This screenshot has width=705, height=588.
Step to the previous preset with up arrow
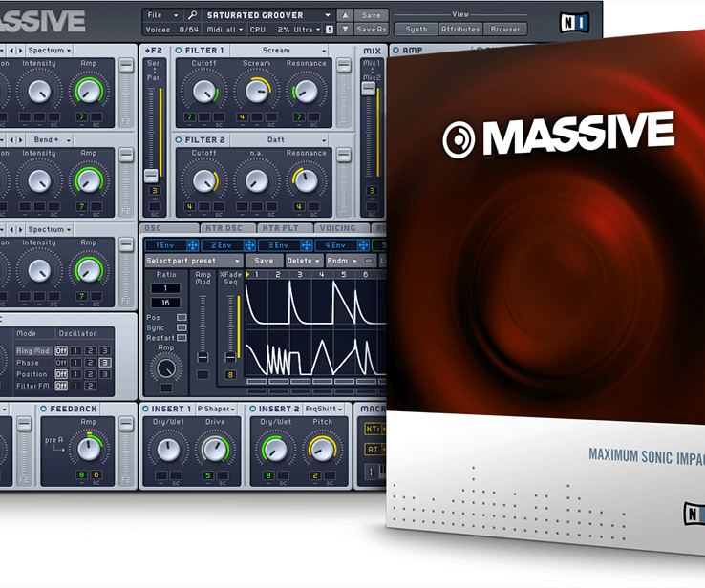click(345, 15)
